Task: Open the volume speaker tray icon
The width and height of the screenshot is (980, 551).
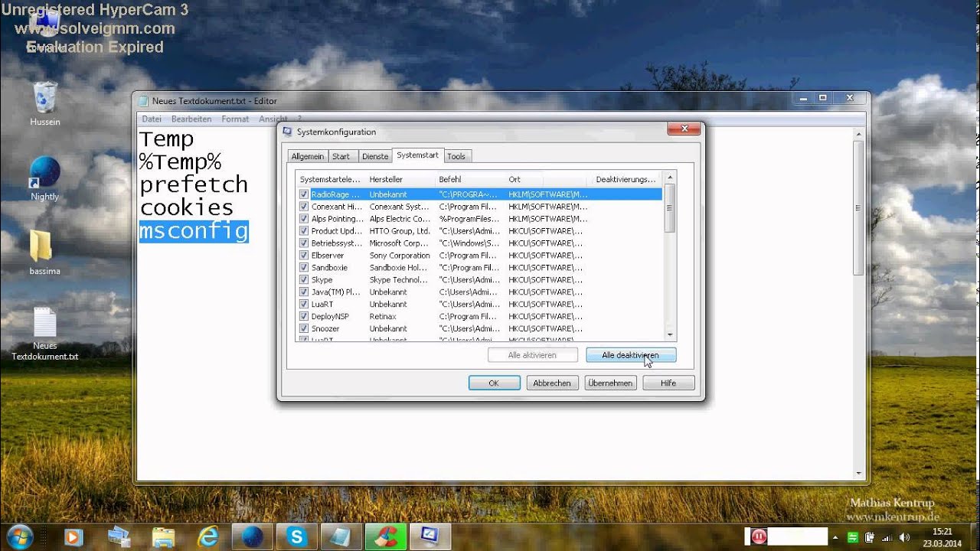Action: [904, 537]
